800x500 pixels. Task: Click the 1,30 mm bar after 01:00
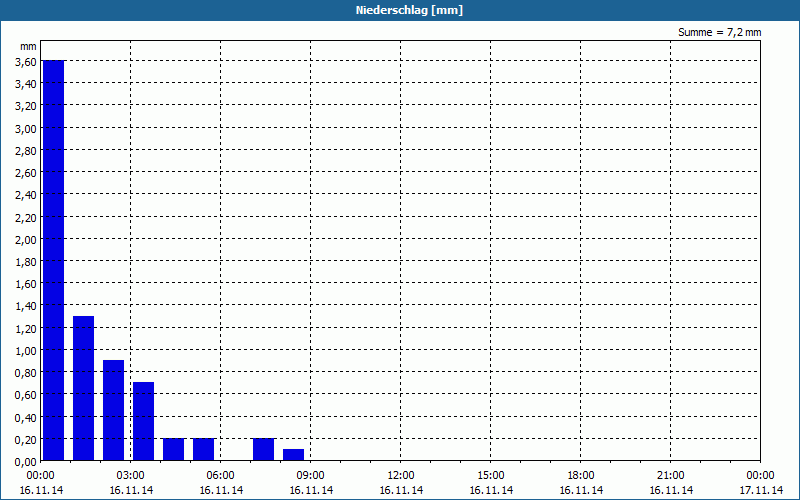[x=84, y=388]
